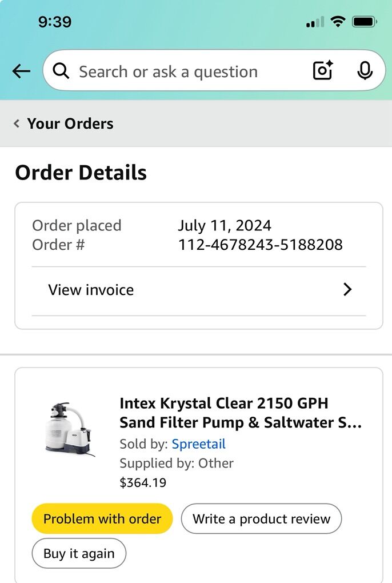Activate the microphone voice search
The height and width of the screenshot is (583, 392).
[365, 71]
